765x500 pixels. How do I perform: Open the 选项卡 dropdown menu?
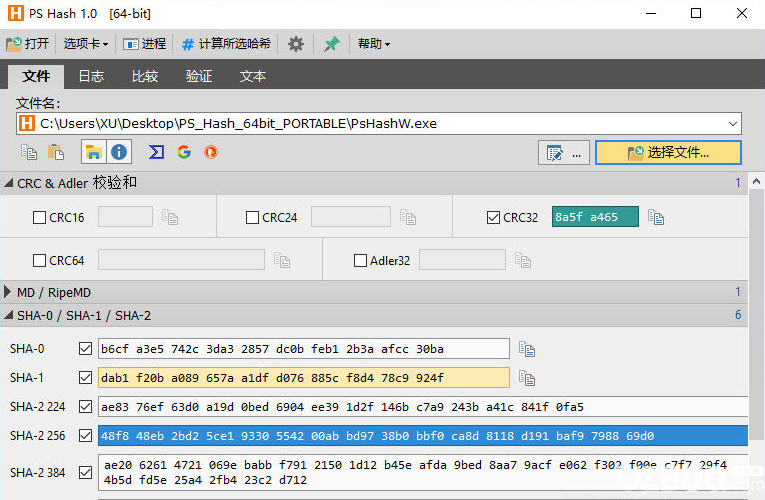(x=85, y=44)
